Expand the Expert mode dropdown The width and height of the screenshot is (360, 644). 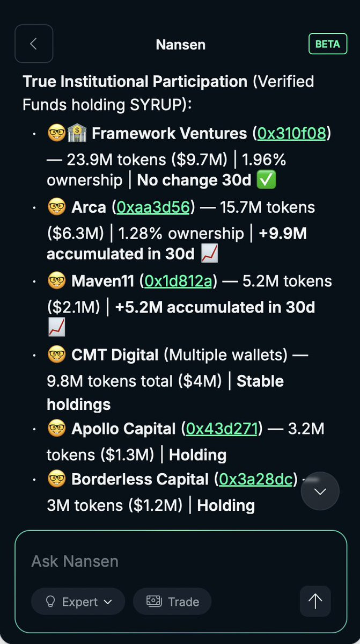[78, 602]
